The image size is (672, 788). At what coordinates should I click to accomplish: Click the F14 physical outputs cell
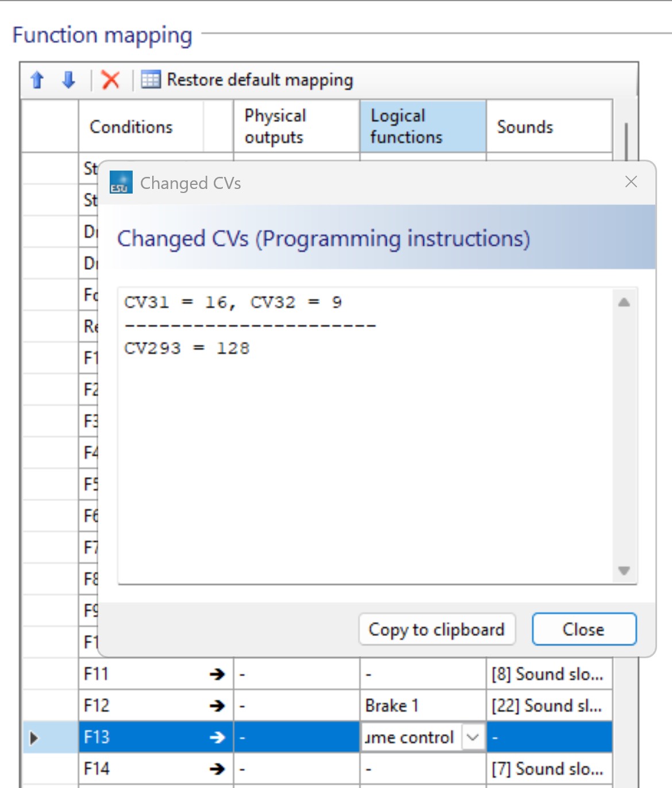point(297,768)
